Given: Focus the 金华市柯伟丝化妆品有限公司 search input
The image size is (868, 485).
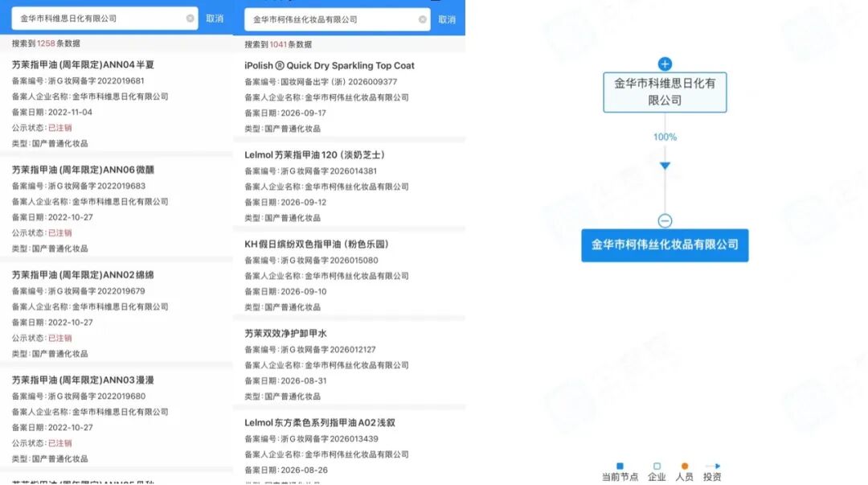Looking at the screenshot, I should (x=337, y=19).
